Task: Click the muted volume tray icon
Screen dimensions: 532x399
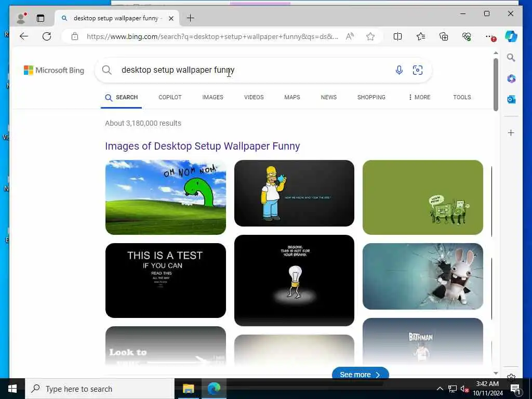Action: (x=464, y=389)
